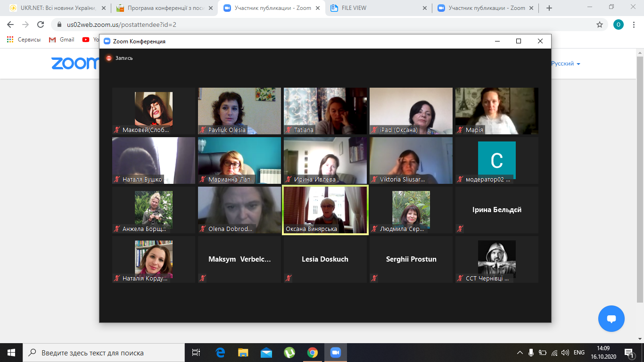This screenshot has width=644, height=362.
Task: Bookmark this page with the star icon
Action: [x=600, y=25]
